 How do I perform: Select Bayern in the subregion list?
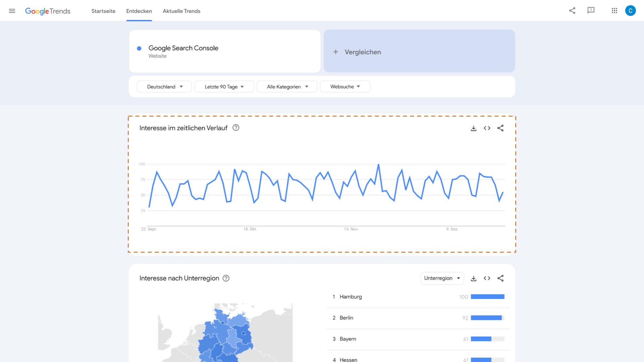[419, 339]
